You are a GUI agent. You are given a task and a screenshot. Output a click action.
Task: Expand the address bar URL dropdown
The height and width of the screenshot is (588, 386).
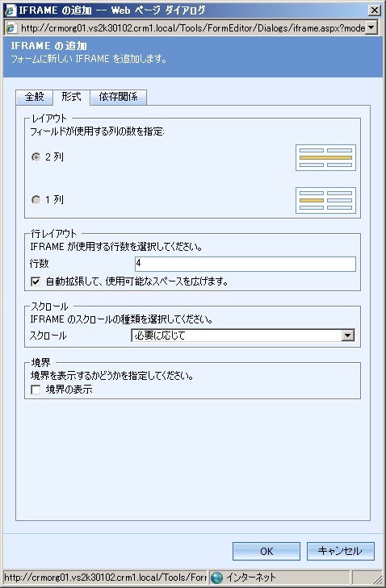coord(371,27)
